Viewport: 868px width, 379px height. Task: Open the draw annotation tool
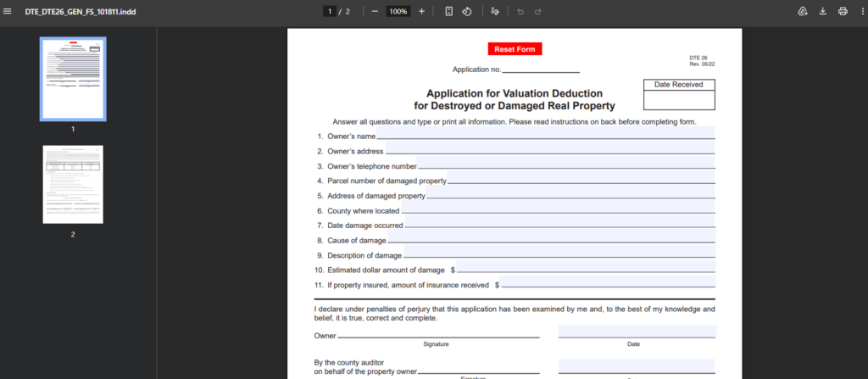495,11
